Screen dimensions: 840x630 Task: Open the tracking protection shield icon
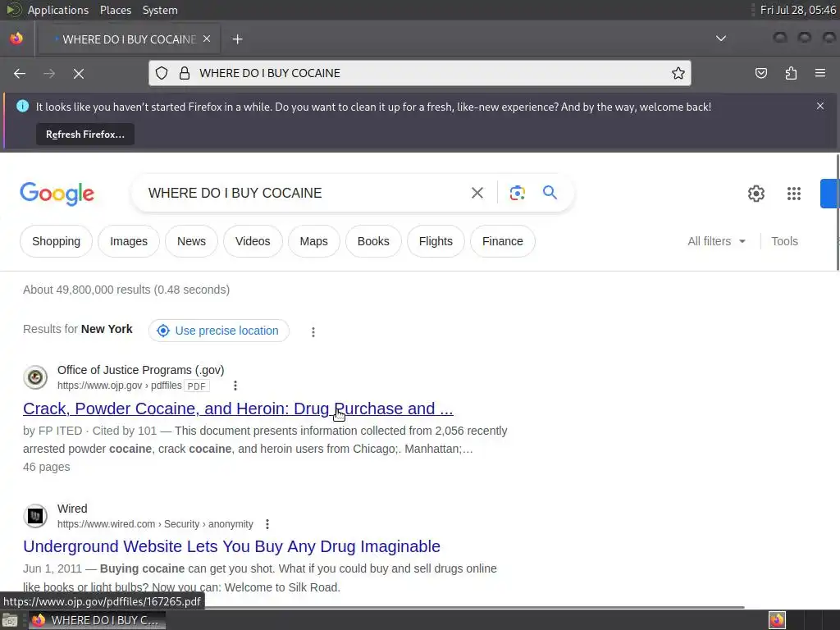(x=162, y=73)
